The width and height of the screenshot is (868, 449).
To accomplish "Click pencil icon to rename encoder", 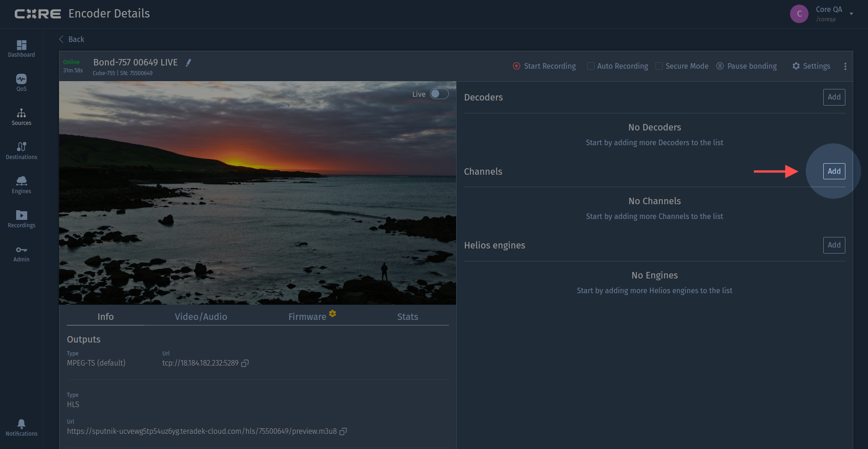I will click(x=188, y=63).
